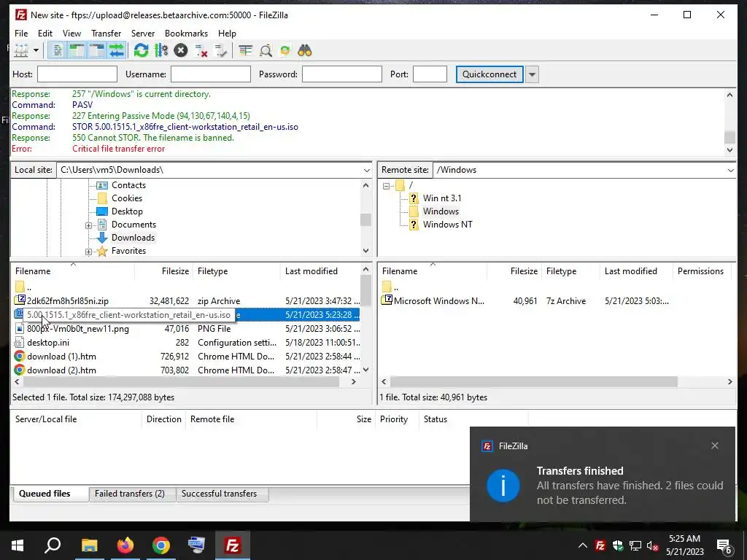The height and width of the screenshot is (560, 747).
Task: Open the Transfer menu
Action: pos(107,34)
